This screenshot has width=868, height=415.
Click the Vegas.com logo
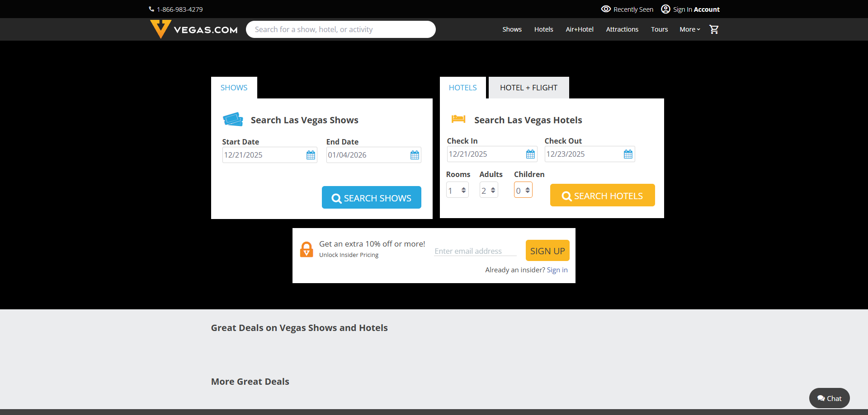[x=194, y=29]
